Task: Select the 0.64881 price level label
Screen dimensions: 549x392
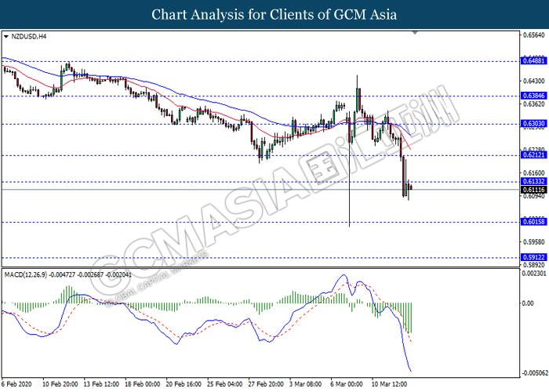Action: 533,60
